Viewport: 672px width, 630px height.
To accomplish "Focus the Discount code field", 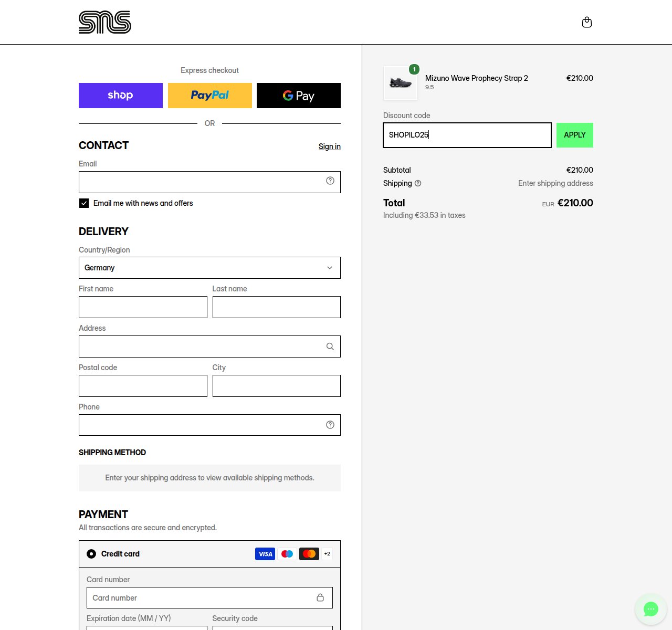I will 467,135.
